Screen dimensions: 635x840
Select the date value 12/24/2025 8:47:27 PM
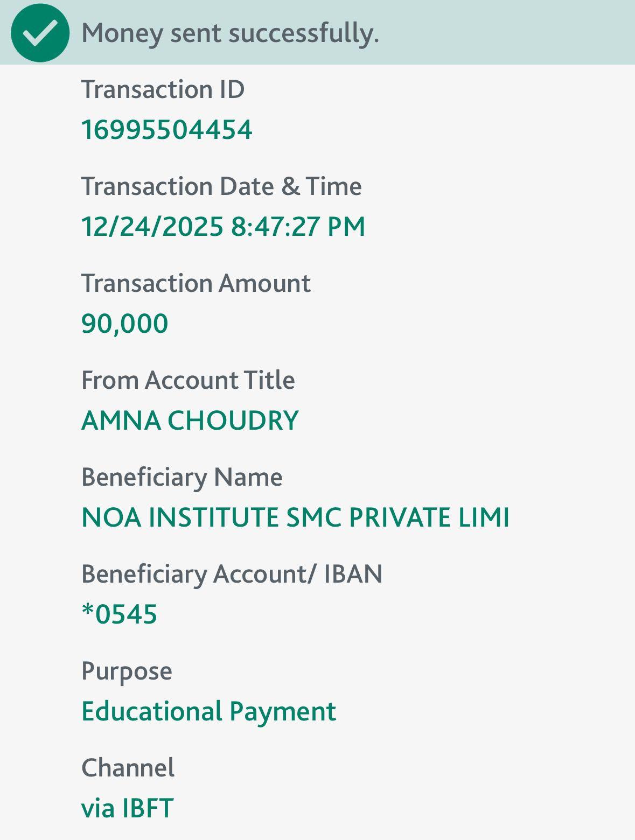(x=223, y=226)
